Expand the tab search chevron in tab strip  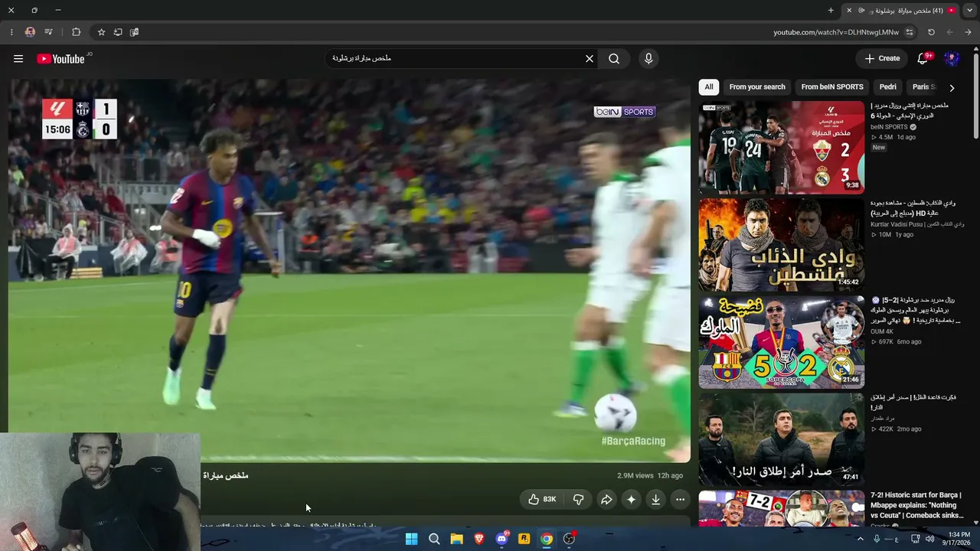pos(969,10)
